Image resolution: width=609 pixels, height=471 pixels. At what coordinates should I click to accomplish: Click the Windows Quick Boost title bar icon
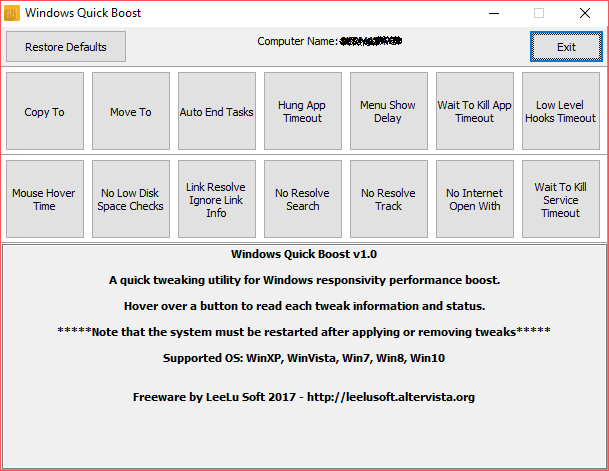pos(13,13)
